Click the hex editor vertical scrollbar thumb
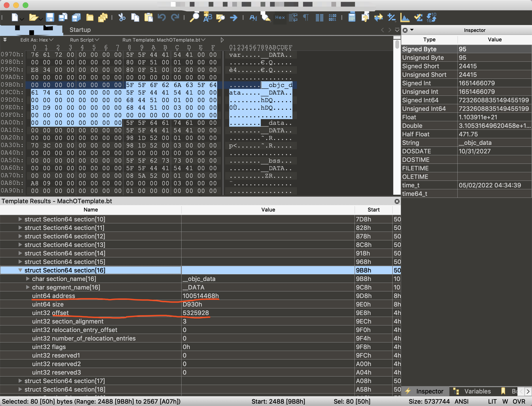 tap(397, 44)
